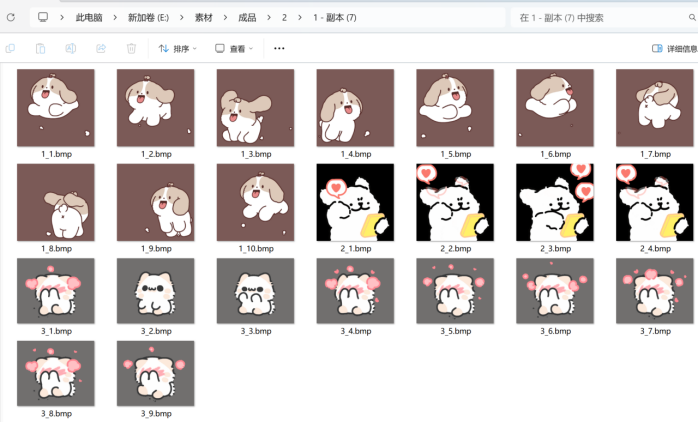Go to 成品 folder in the breadcrumb
Screen dimensions: 698x422
(x=247, y=17)
